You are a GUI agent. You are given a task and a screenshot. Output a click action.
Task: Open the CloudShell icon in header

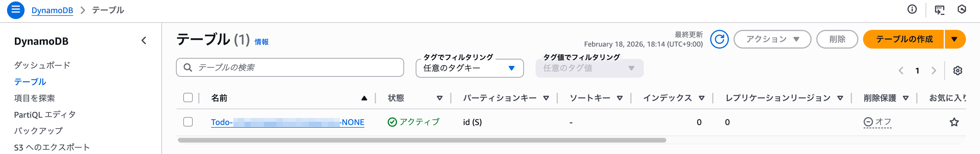click(939, 10)
